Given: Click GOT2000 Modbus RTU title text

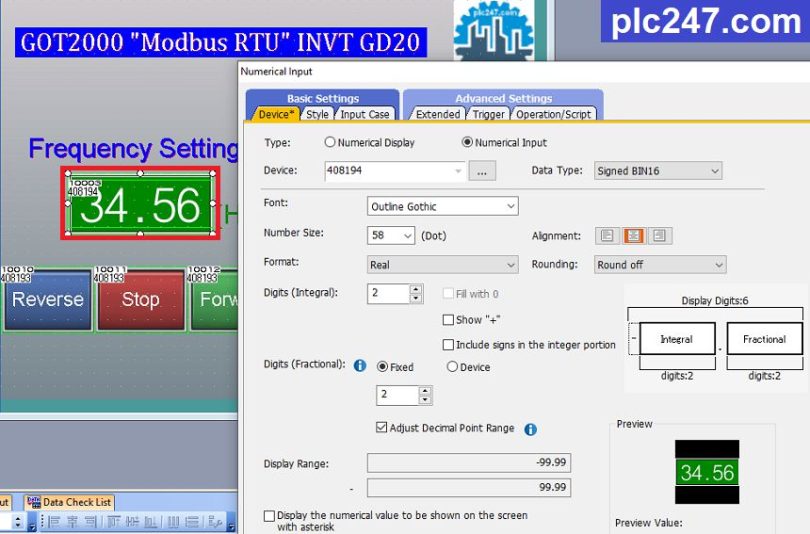Looking at the screenshot, I should pos(221,42).
